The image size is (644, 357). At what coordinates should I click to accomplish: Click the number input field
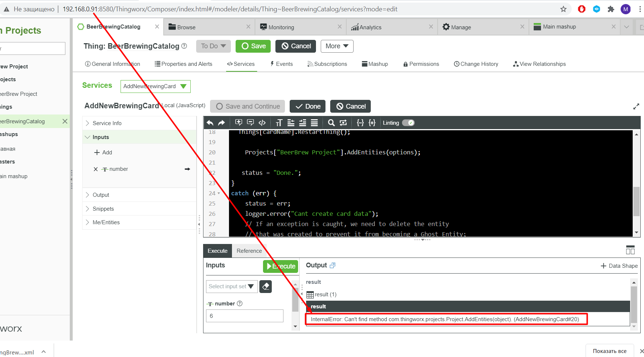(x=244, y=316)
